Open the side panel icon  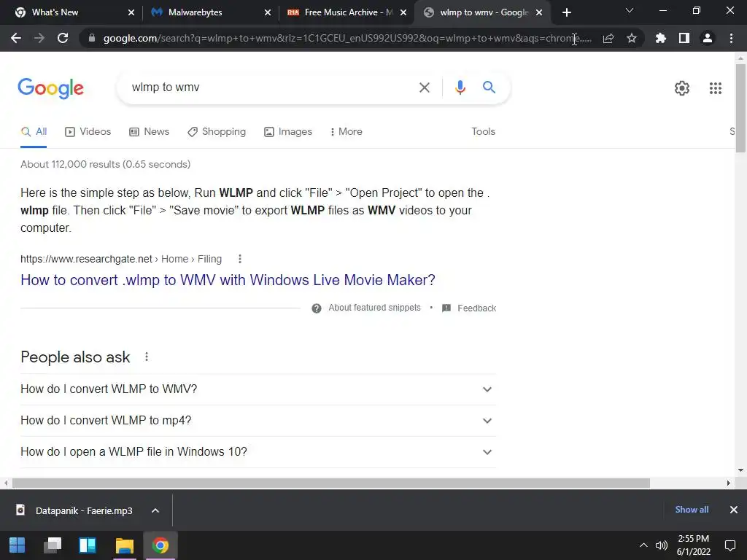684,38
